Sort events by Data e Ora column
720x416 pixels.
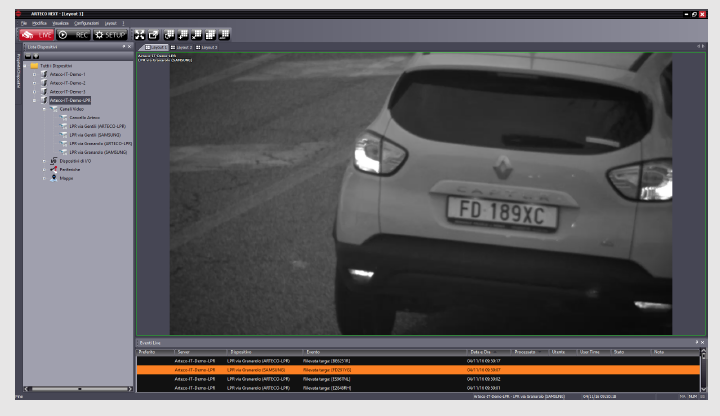tap(489, 352)
